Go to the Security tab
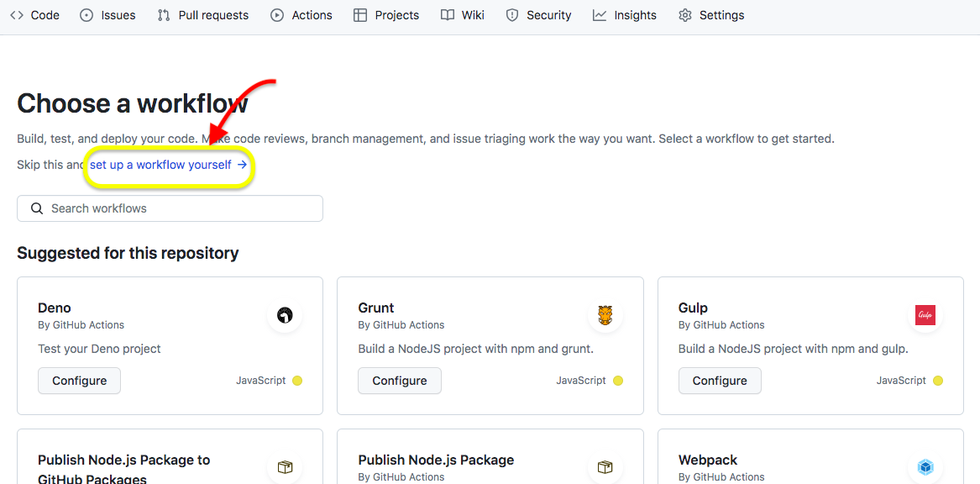Screen dimensions: 980x484 538,15
